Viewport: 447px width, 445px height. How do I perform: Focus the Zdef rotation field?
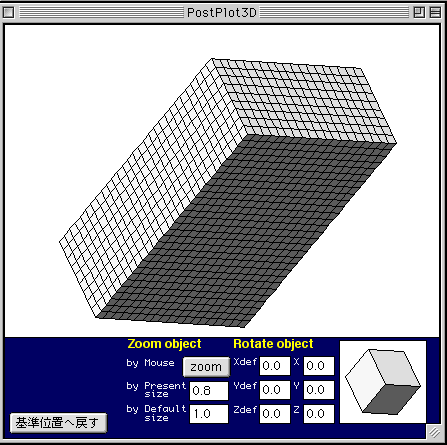click(x=275, y=414)
